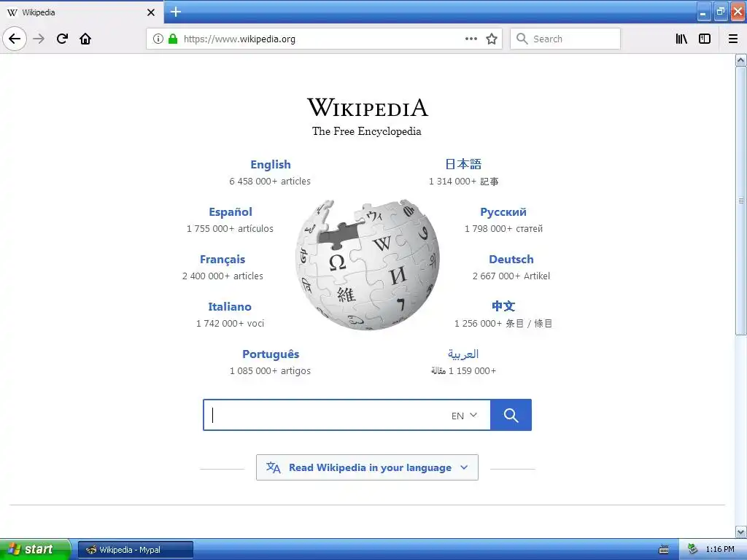Click the 1:16 PM system clock

(x=720, y=549)
